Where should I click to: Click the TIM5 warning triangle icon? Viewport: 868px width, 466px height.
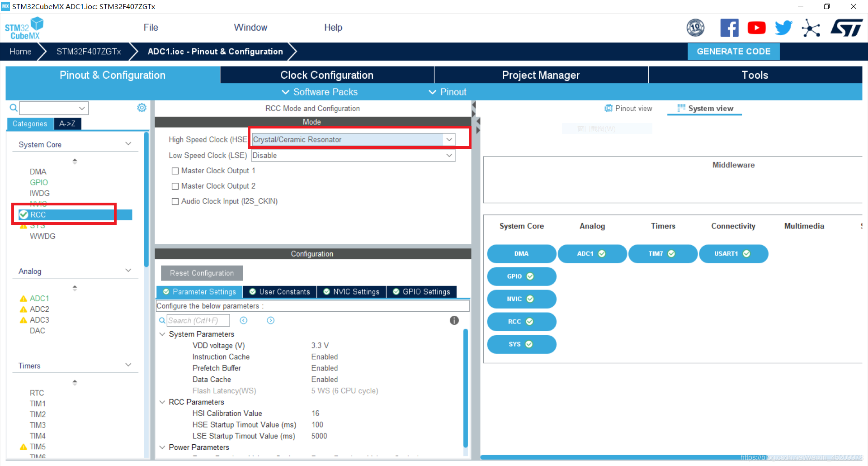(x=24, y=447)
